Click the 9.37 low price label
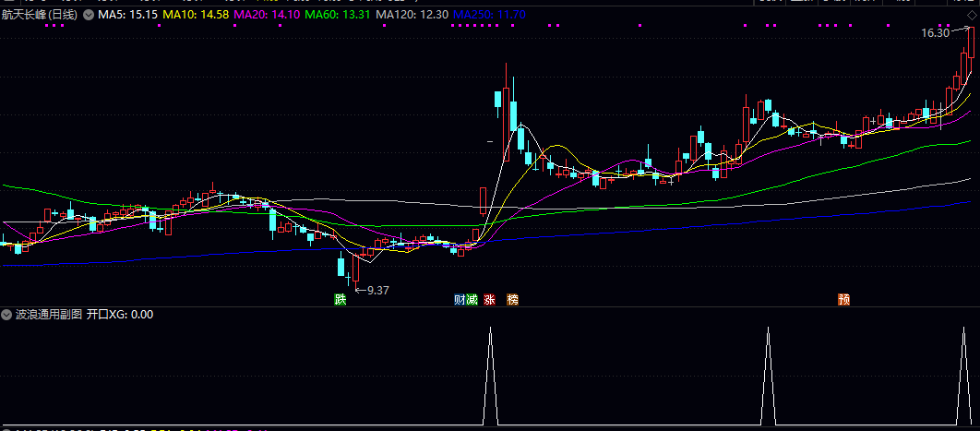 [x=378, y=291]
